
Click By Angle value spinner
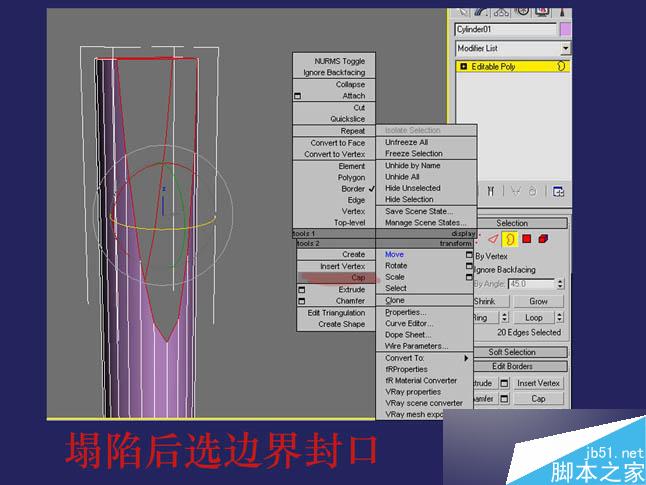coord(560,284)
